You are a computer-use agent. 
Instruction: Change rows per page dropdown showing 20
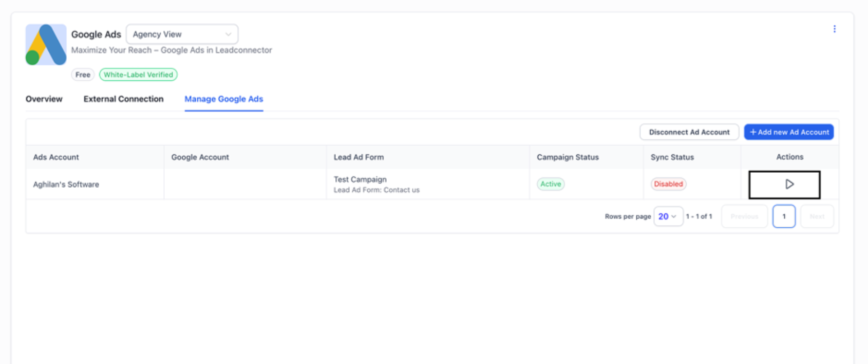tap(668, 216)
